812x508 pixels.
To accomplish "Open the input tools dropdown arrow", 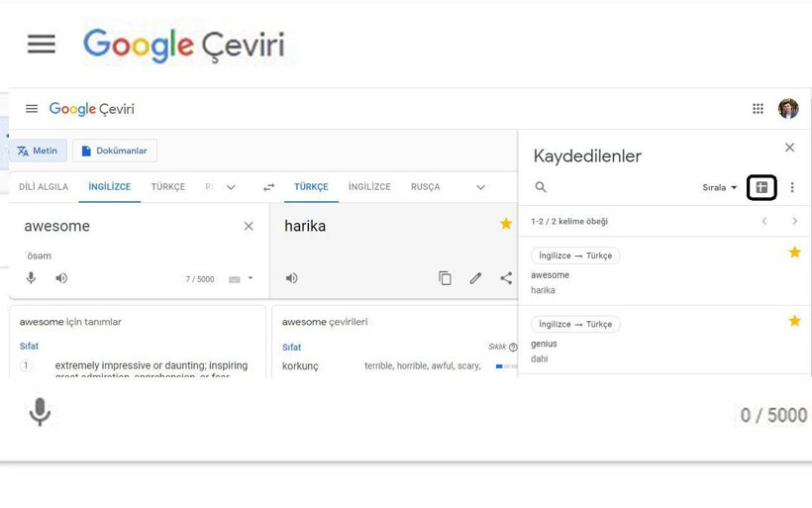I will coord(251,278).
